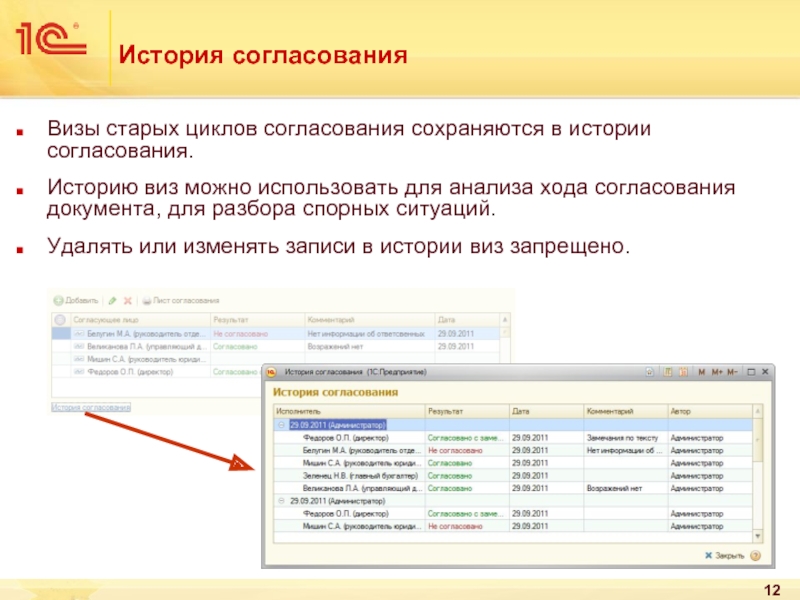
Task: Click the blue X icon beside Закрыть
Action: [x=708, y=556]
